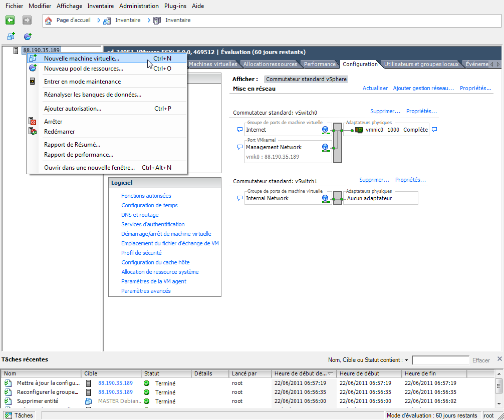Click the Ajouter gestion réseau link
Screen dimensions: 504x420
(423, 88)
